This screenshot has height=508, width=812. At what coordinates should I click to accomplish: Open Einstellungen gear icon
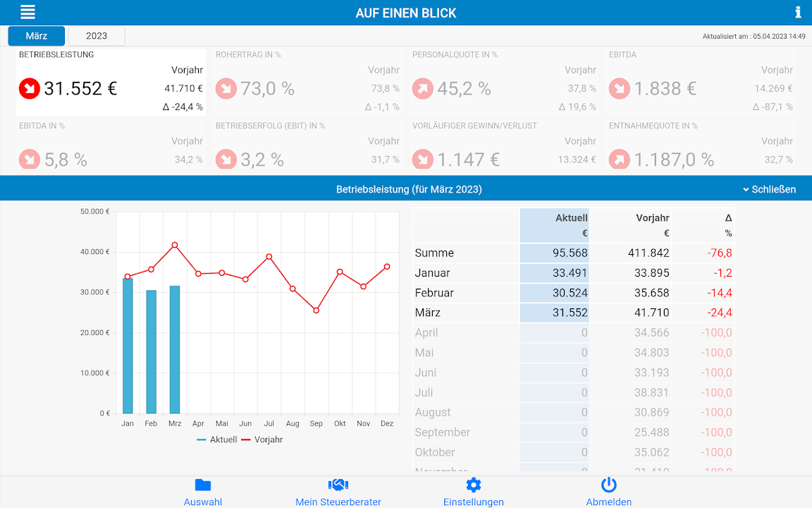pos(474,485)
